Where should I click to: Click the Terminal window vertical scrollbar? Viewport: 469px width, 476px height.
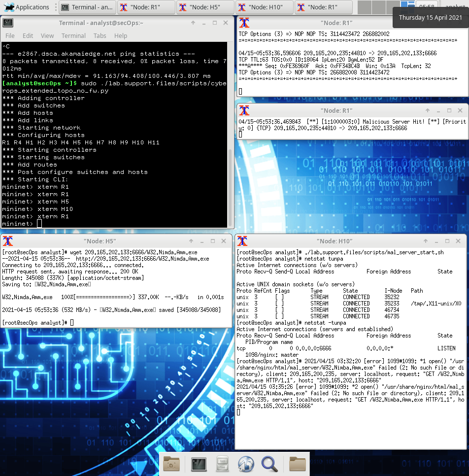[230, 135]
